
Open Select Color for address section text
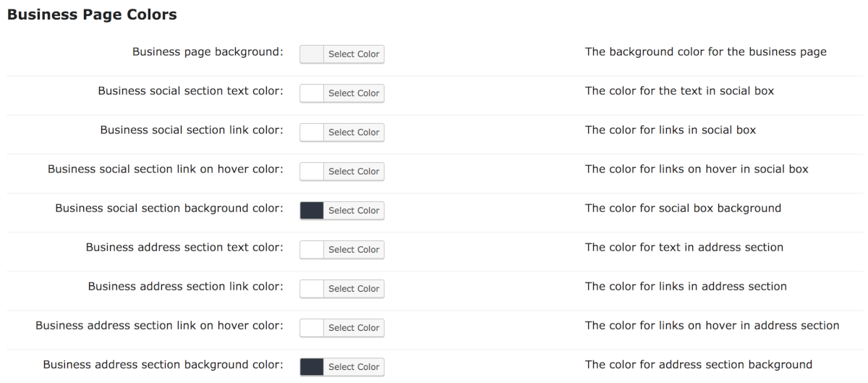point(354,250)
